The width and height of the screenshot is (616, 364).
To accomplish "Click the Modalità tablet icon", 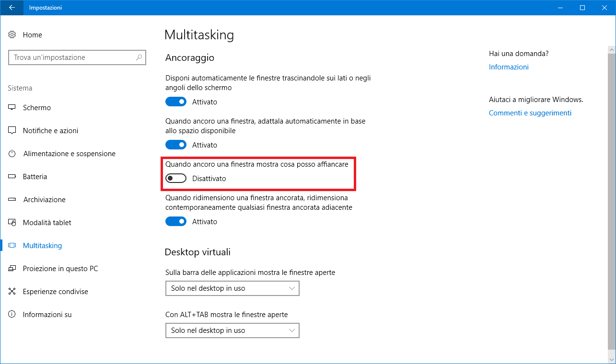I will tap(12, 223).
